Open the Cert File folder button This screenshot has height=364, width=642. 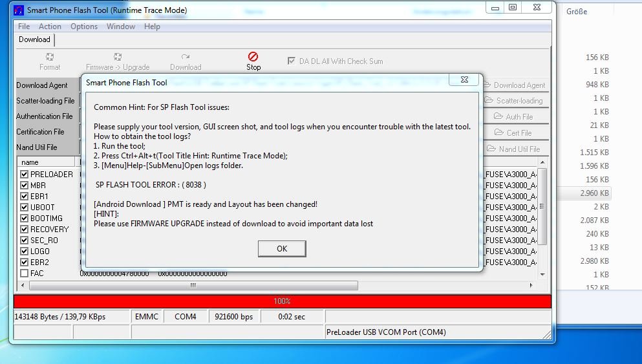point(516,133)
